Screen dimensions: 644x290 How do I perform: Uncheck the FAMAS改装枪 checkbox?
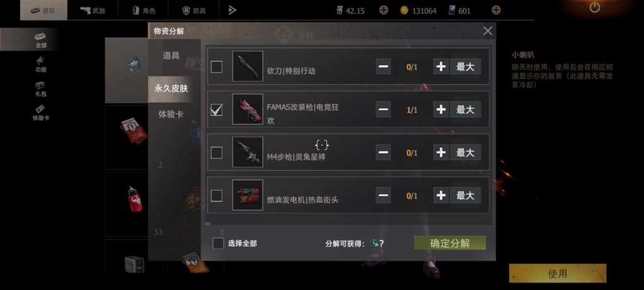[x=217, y=109]
